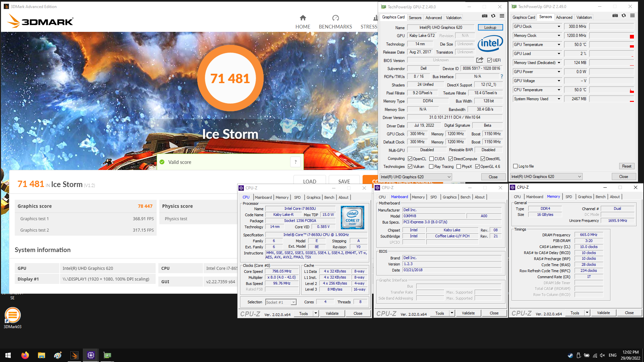
Task: Click the 3DMark HOME icon
Action: (x=303, y=18)
